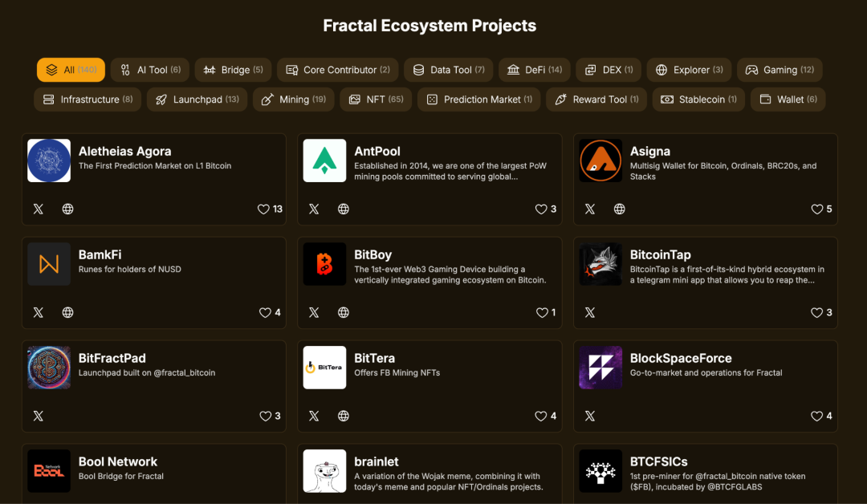
Task: Select the Explorer category
Action: tap(689, 70)
